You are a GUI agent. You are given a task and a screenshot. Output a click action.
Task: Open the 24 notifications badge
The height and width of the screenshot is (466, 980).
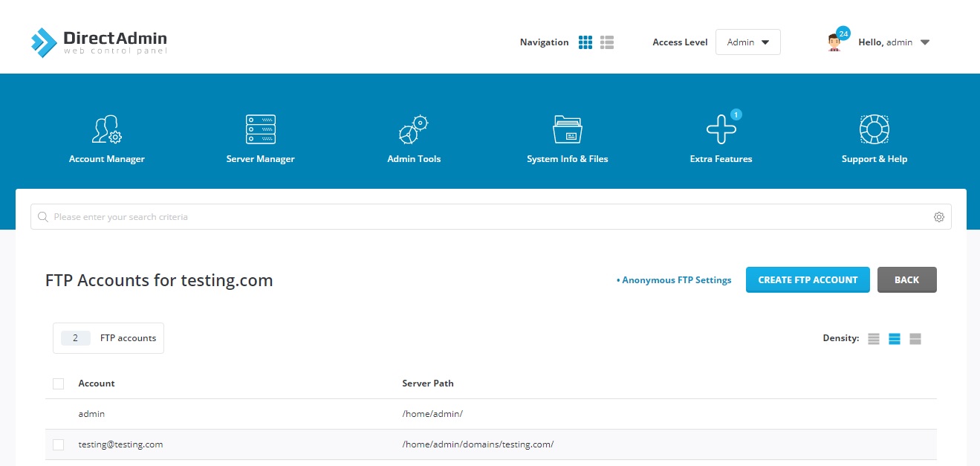click(843, 33)
